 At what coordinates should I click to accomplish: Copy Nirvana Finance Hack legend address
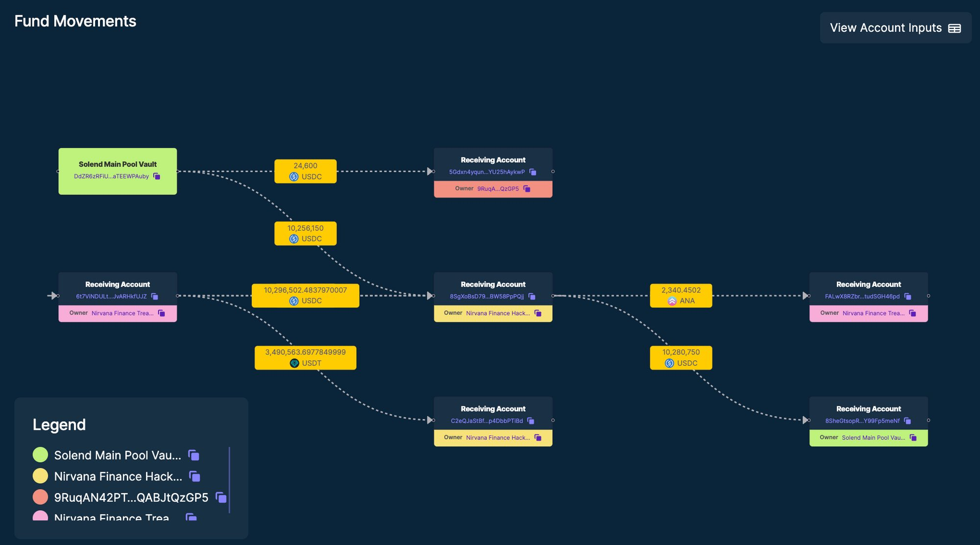pyautogui.click(x=195, y=476)
